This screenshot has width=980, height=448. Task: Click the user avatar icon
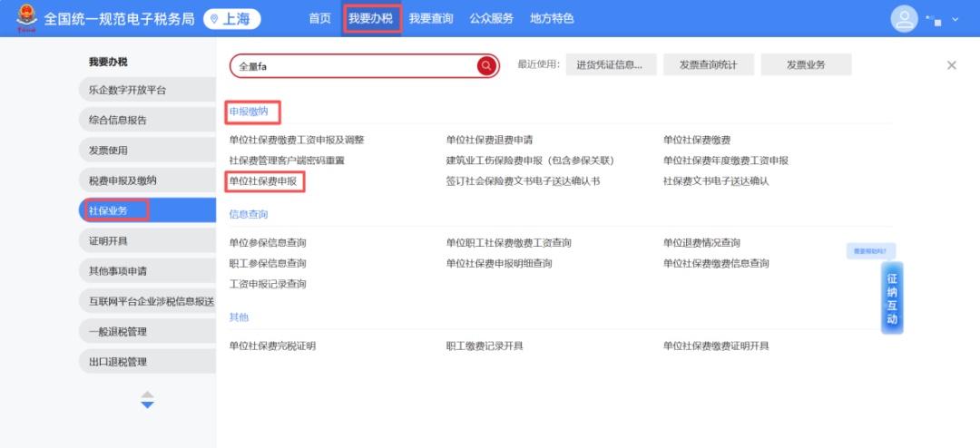point(904,19)
